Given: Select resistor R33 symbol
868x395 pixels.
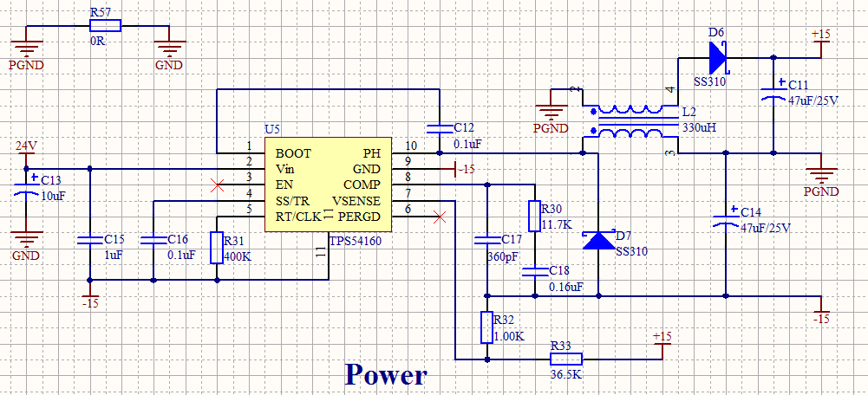Looking at the screenshot, I should pyautogui.click(x=566, y=359).
